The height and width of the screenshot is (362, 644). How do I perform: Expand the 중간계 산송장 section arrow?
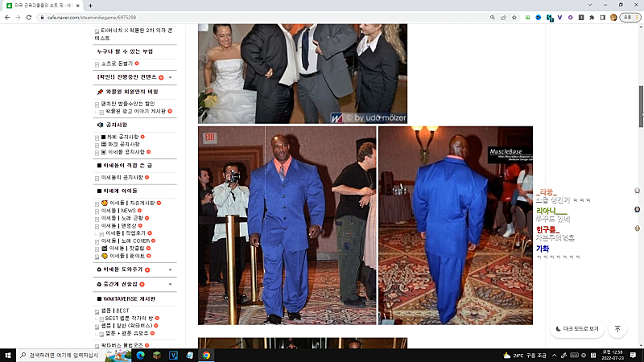click(170, 284)
